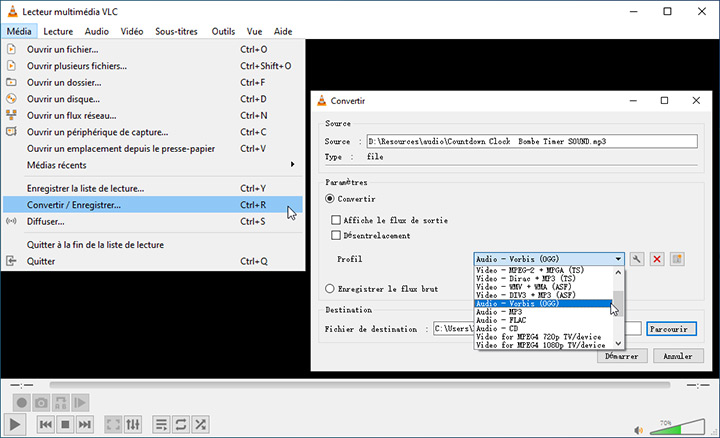
Task: Open the extended settings equalizer icon
Action: coord(133,425)
